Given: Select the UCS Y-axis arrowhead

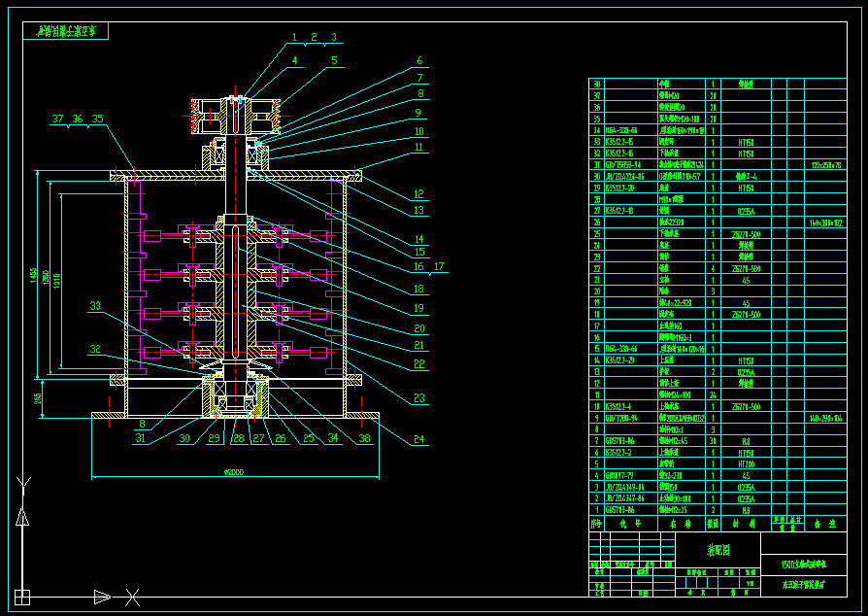Looking at the screenshot, I should click(x=20, y=518).
